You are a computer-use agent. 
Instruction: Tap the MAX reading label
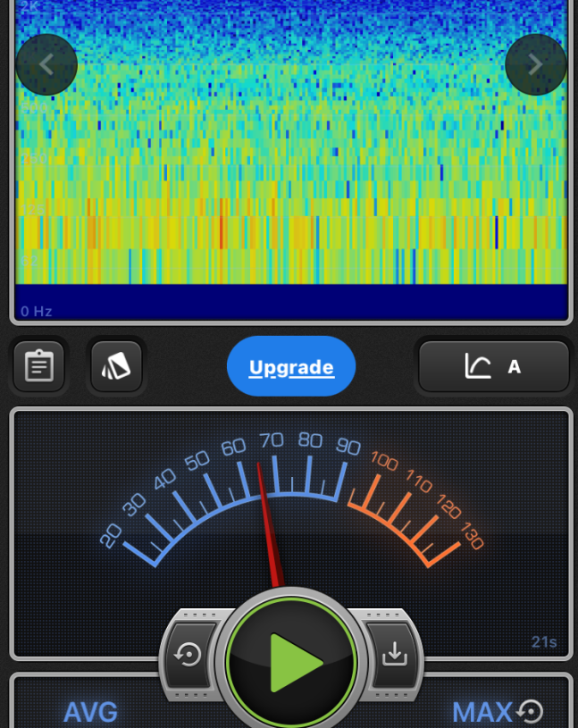(482, 712)
